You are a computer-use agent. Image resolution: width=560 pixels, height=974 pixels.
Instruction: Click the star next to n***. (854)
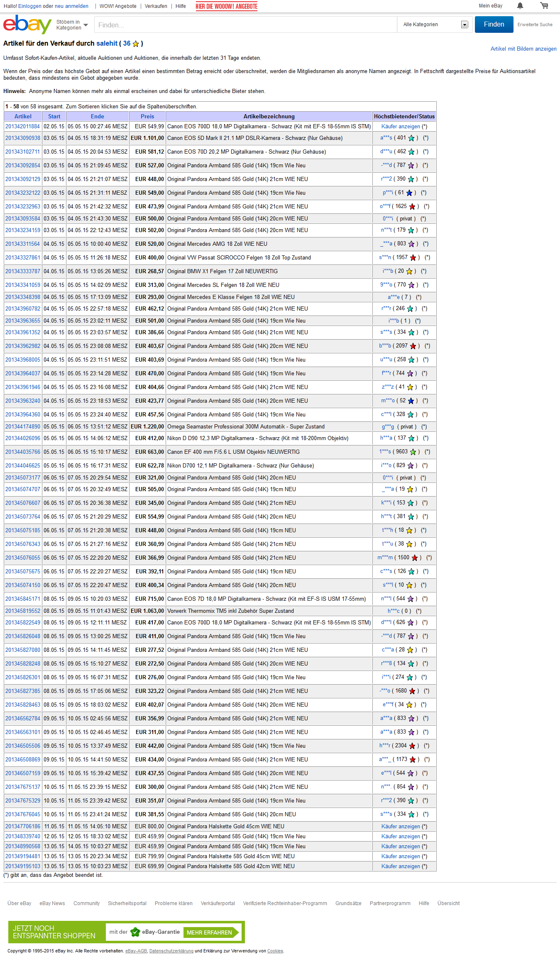[411, 787]
